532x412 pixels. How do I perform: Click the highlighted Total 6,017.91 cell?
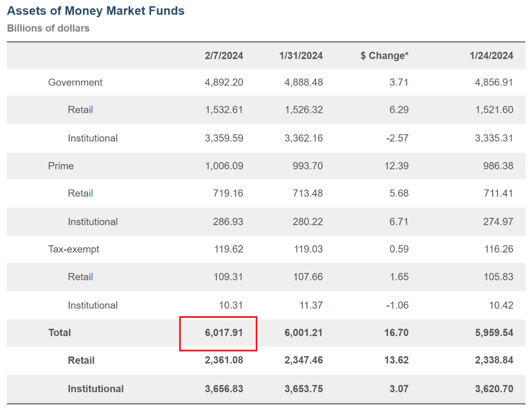coord(224,333)
